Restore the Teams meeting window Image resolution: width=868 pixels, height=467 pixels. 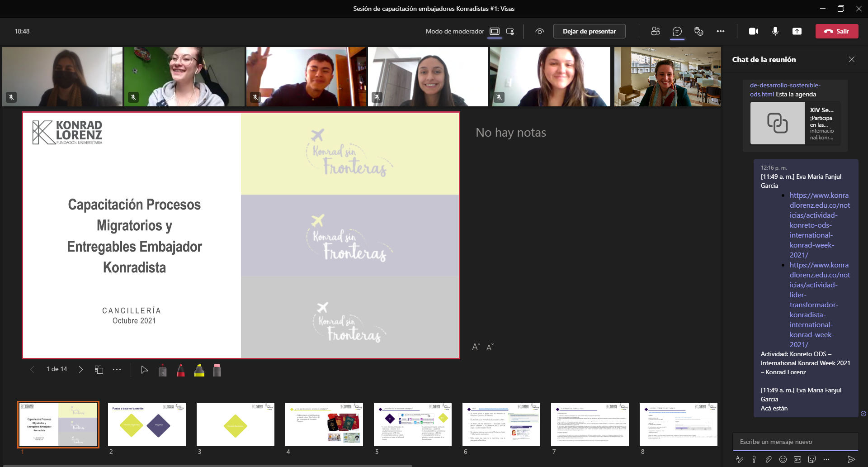[840, 9]
